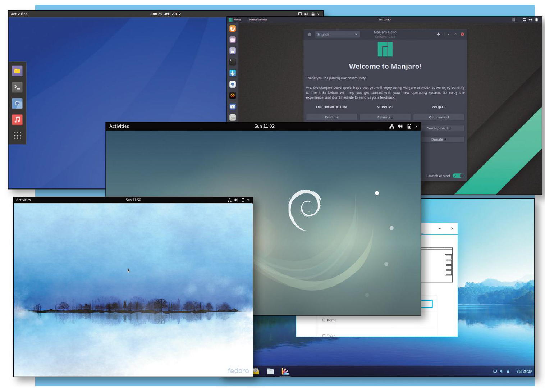Open the red Music app in dock
545x392 pixels.
[17, 119]
